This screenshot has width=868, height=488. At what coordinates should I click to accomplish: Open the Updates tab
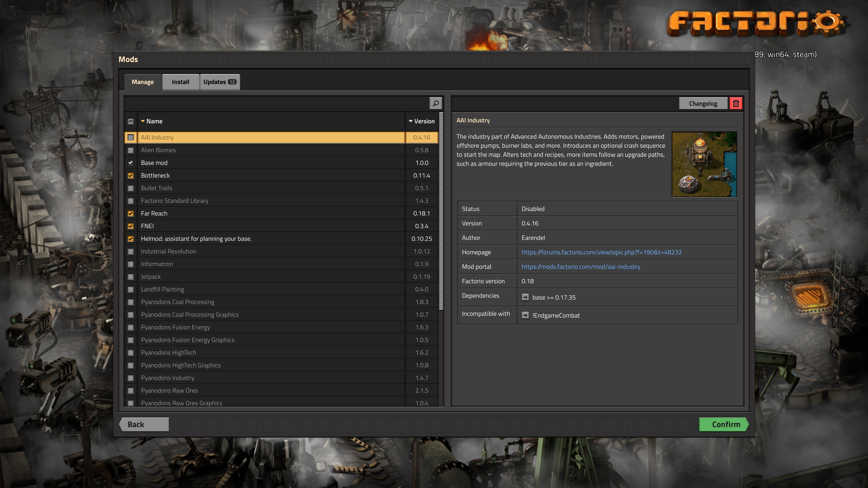(220, 82)
